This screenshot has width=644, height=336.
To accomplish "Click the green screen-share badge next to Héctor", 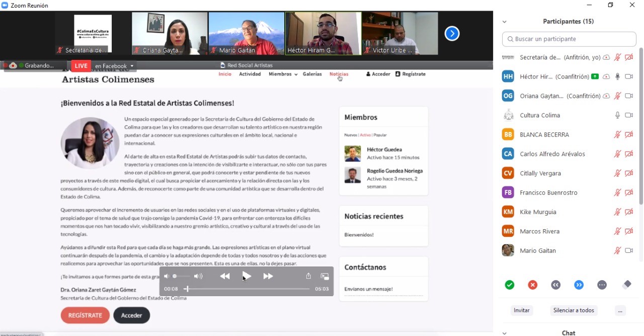I will tap(595, 77).
